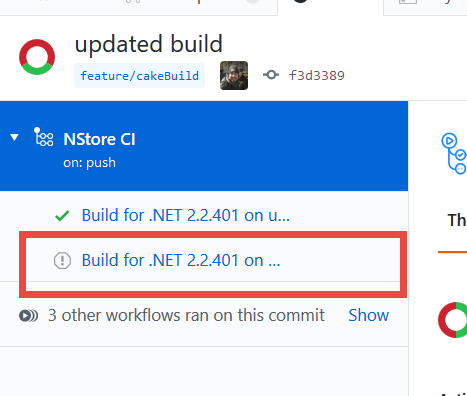The height and width of the screenshot is (396, 467).
Task: Switch to the partially visible 'Th' tab
Action: [x=457, y=220]
